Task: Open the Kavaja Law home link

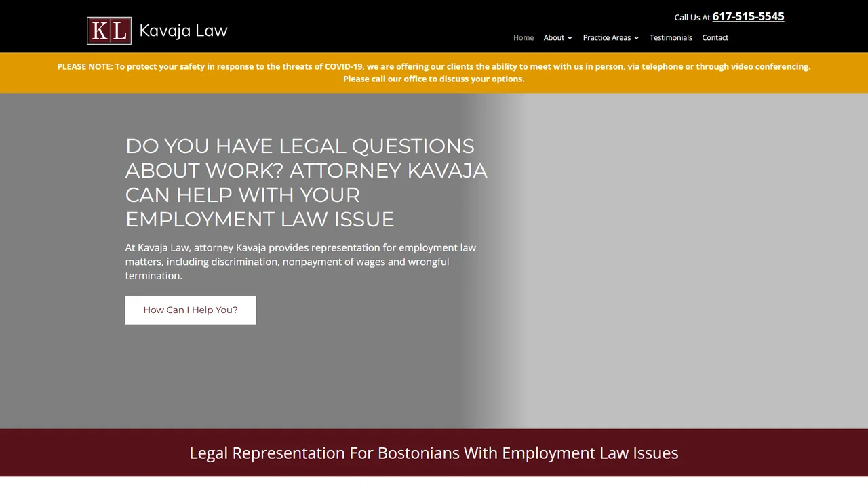Action: [183, 30]
